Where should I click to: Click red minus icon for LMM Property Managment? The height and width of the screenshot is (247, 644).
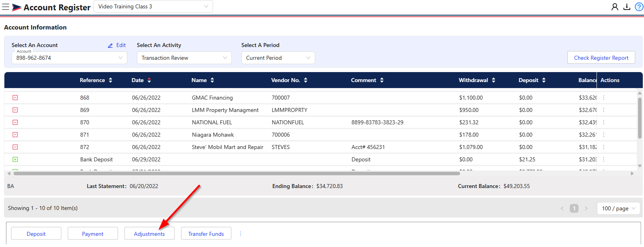tap(15, 110)
